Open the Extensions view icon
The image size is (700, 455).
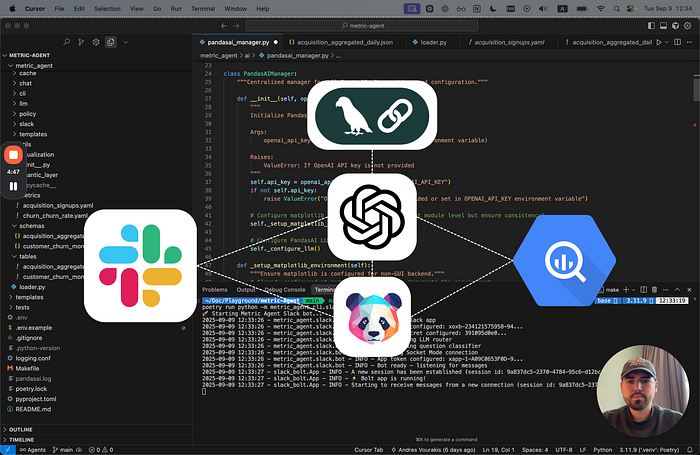(x=96, y=42)
